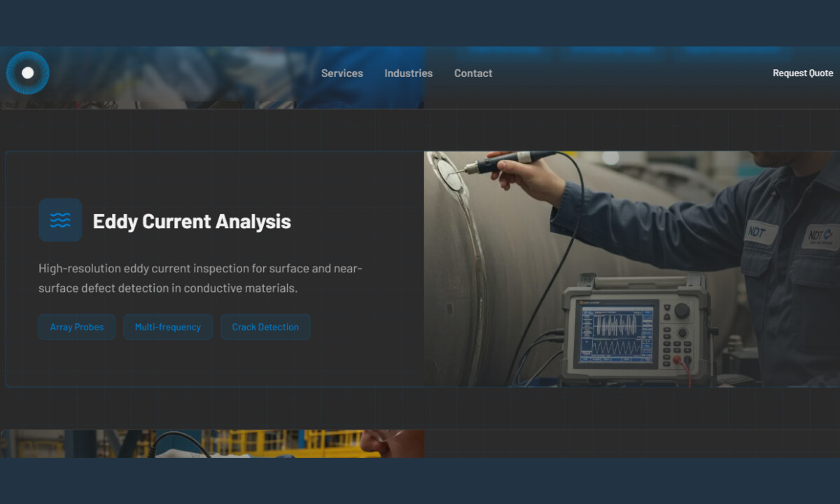The image size is (840, 504).
Task: Toggle the Multi-frequency capability tag
Action: [x=168, y=327]
